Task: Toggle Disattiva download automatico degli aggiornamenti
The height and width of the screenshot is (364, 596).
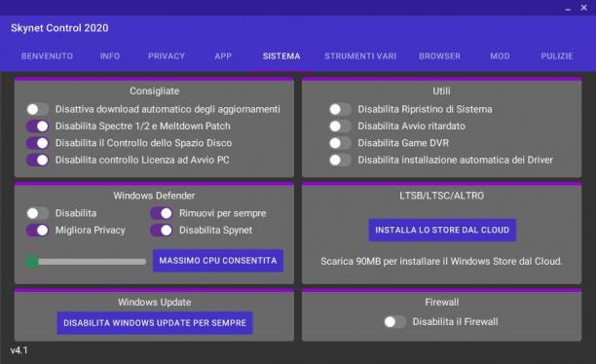Action: click(37, 109)
